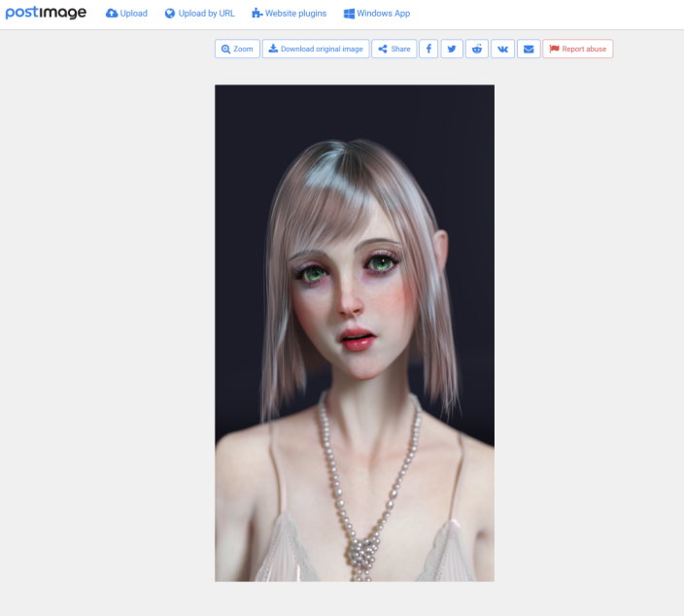This screenshot has height=616, width=684.
Task: Open the Share options
Action: [394, 49]
